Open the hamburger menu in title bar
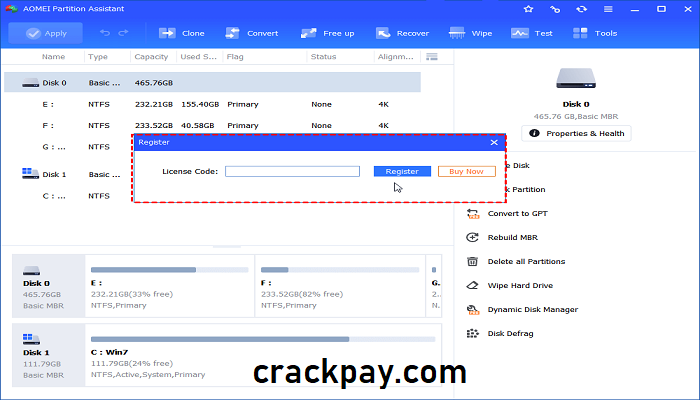 point(608,9)
